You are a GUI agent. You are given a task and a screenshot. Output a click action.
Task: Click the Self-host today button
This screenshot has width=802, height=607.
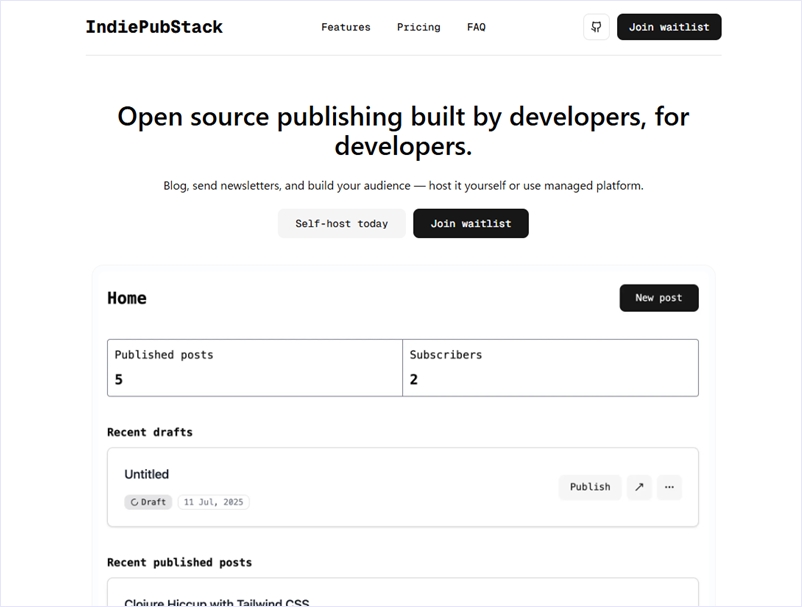pyautogui.click(x=341, y=223)
